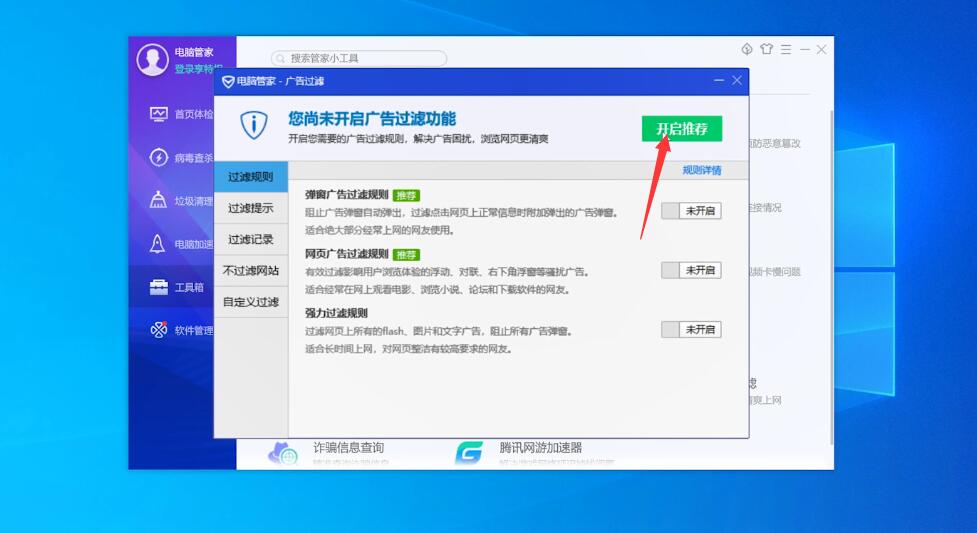This screenshot has height=533, width=977.
Task: Click the main window vertical scrollbar
Action: click(x=831, y=277)
